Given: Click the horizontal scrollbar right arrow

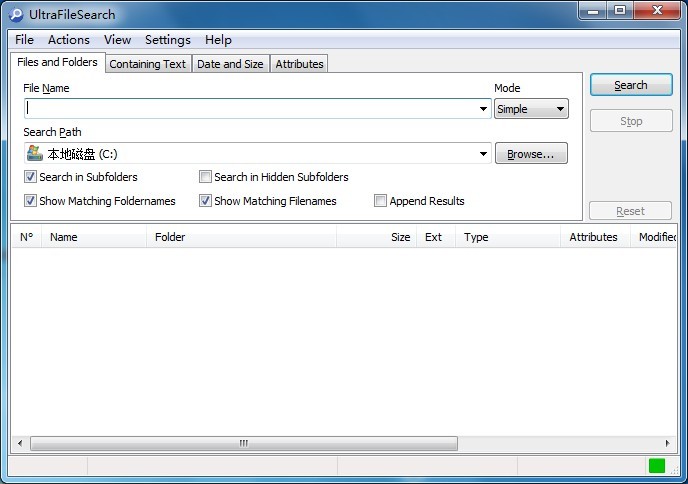Looking at the screenshot, I should 668,443.
